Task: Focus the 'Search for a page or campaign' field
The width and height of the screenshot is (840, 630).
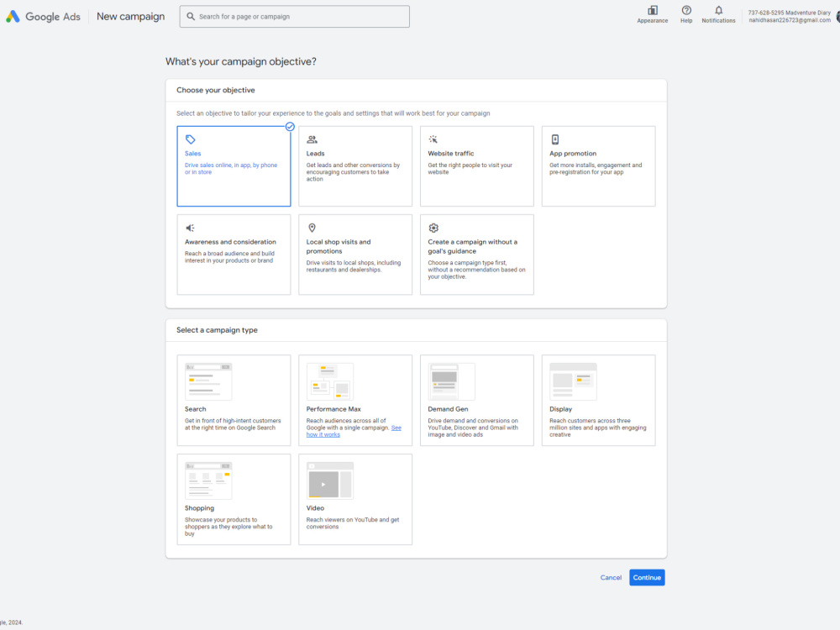Action: click(295, 17)
